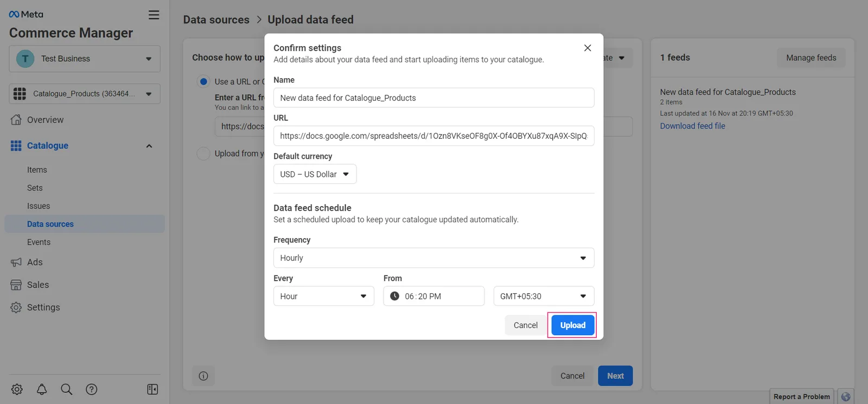Image resolution: width=868 pixels, height=404 pixels.
Task: Click the Test Business avatar icon
Action: (25, 59)
